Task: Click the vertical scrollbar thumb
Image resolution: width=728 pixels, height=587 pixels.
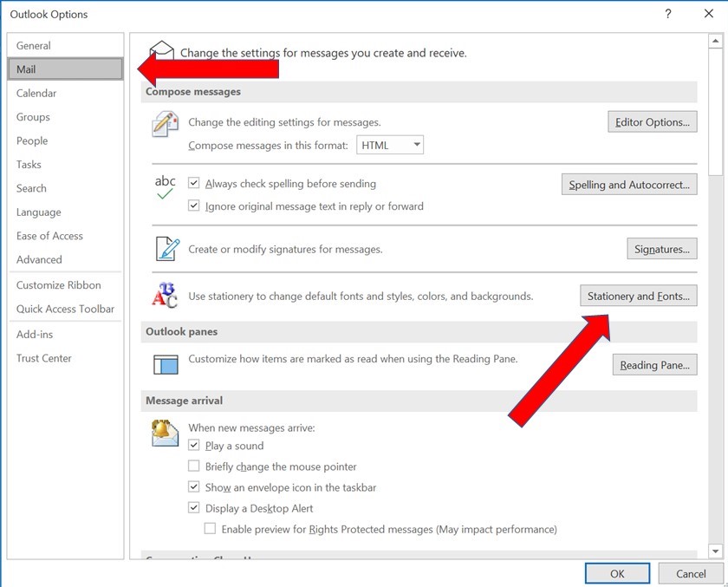Action: tap(716, 112)
